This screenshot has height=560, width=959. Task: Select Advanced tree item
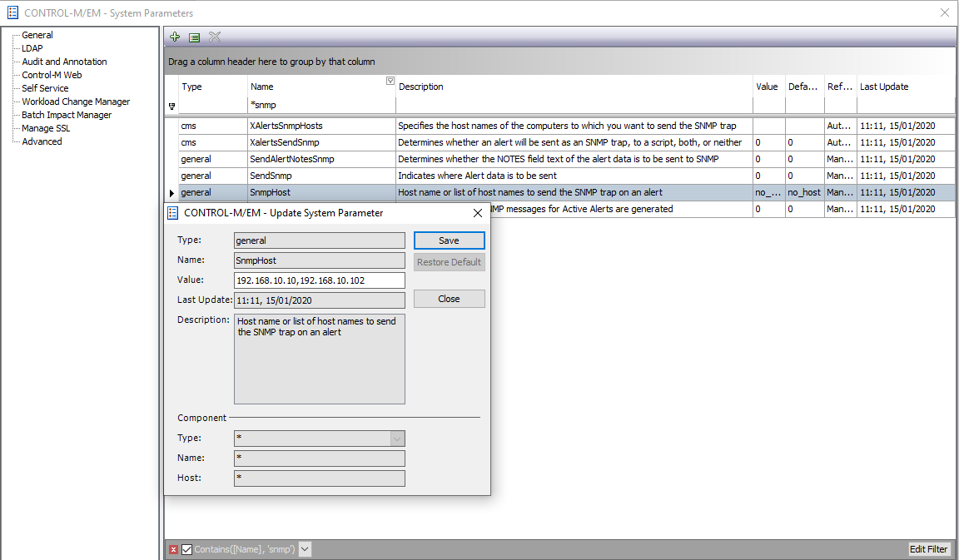(x=42, y=141)
